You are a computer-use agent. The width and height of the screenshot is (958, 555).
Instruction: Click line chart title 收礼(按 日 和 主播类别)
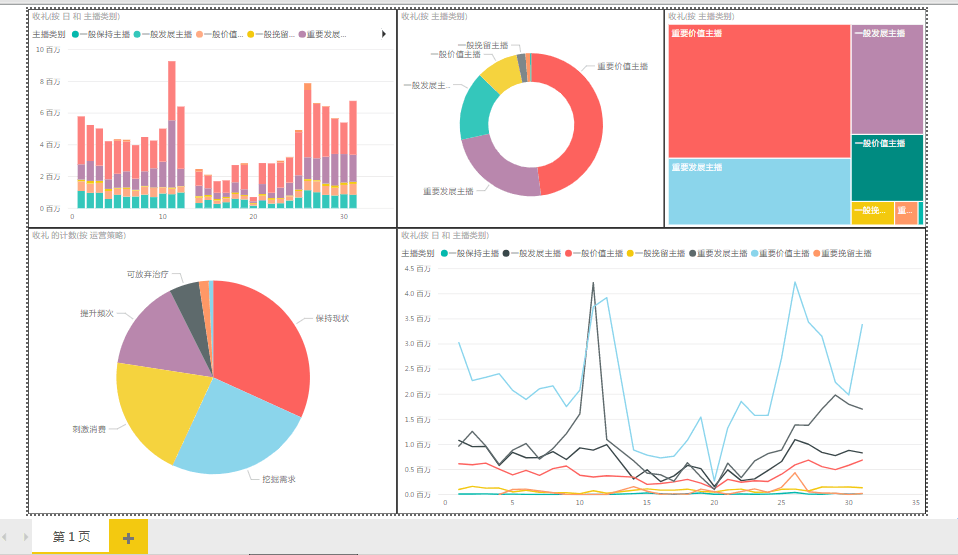pos(445,235)
